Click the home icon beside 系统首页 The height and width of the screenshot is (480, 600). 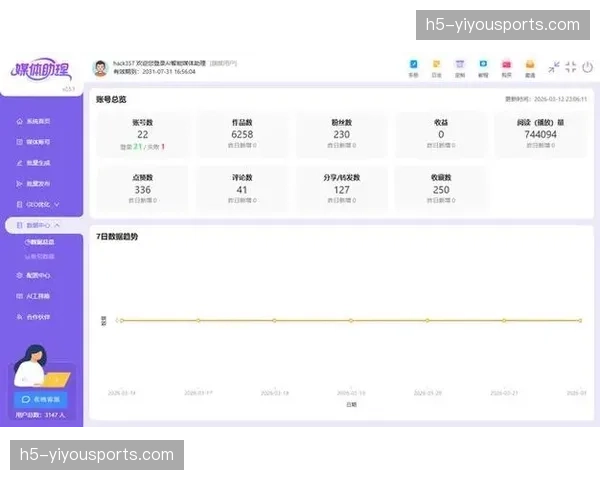[20, 121]
